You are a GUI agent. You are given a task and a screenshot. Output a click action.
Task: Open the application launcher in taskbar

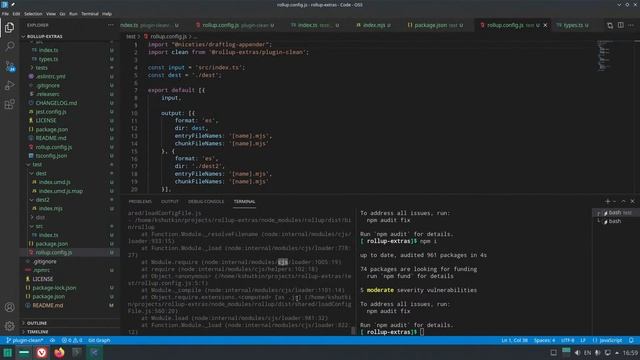click(x=7, y=353)
